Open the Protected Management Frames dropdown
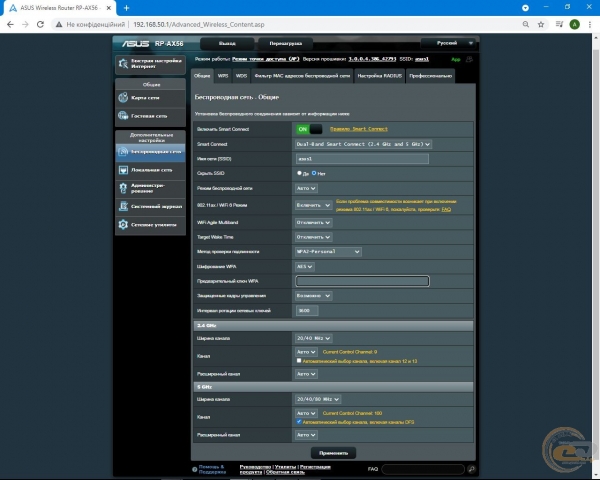Screen dimensions: 600x480 point(313,296)
